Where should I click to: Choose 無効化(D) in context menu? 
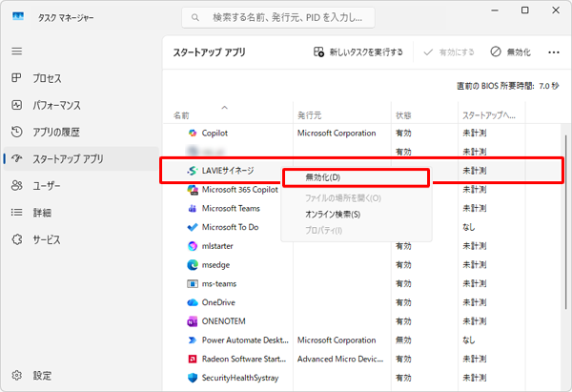[x=356, y=177]
